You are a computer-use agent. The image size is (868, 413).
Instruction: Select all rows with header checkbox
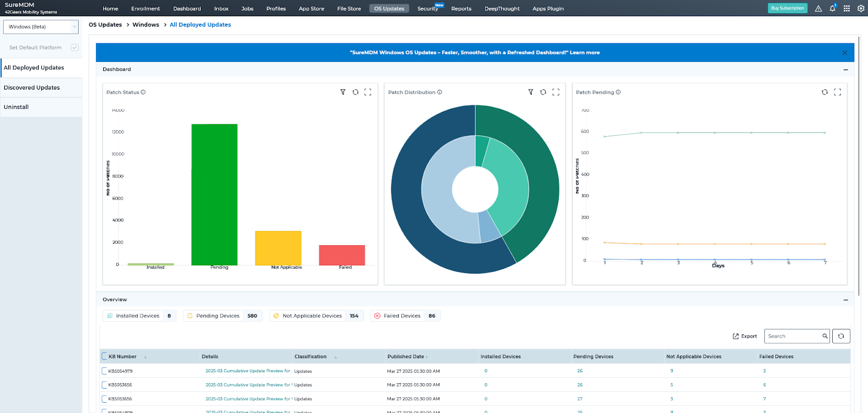tap(104, 356)
